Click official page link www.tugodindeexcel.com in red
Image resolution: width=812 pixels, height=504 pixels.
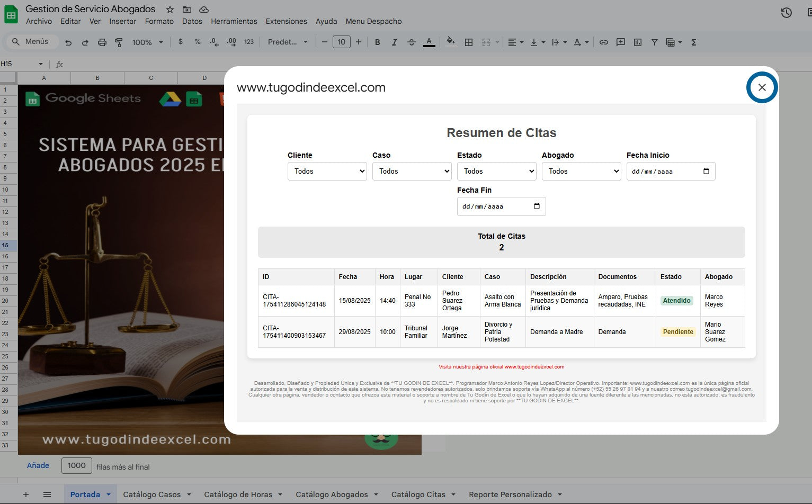pos(534,367)
